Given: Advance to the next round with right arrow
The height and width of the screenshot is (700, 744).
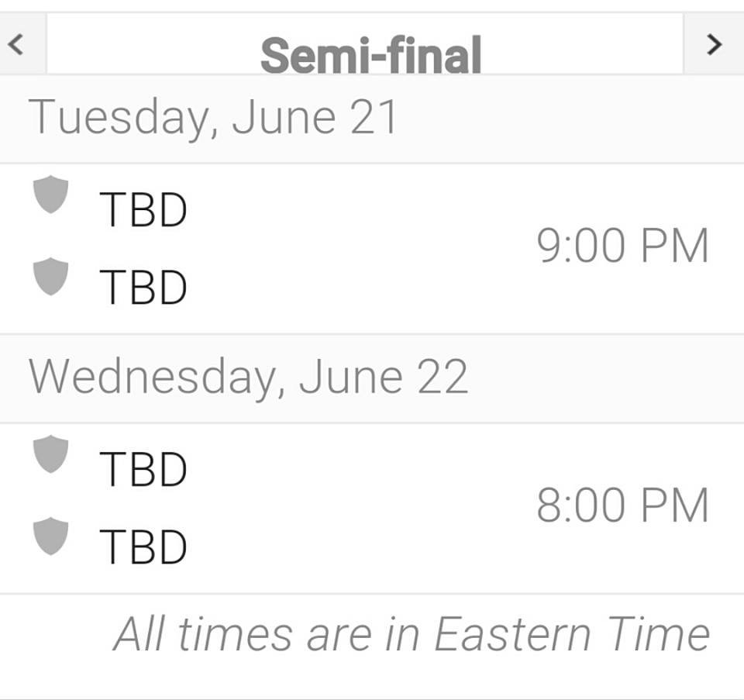Looking at the screenshot, I should tap(714, 44).
